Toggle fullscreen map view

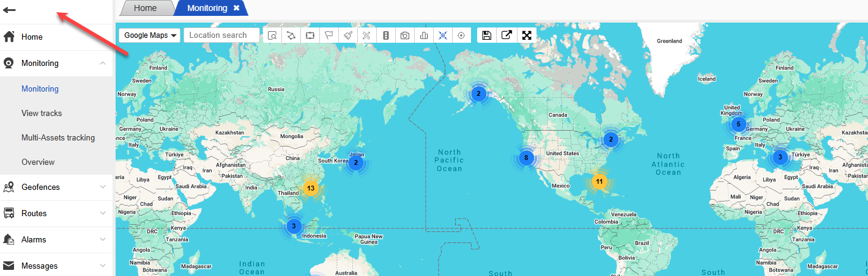pos(526,35)
